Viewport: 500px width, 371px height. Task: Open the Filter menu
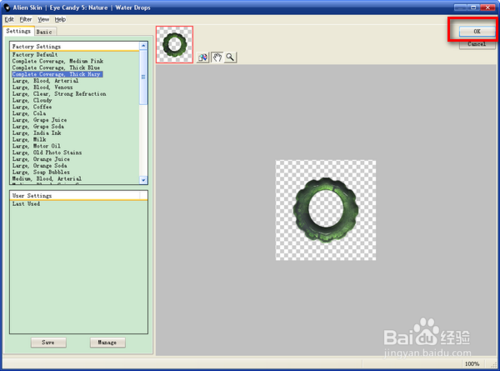[26, 19]
